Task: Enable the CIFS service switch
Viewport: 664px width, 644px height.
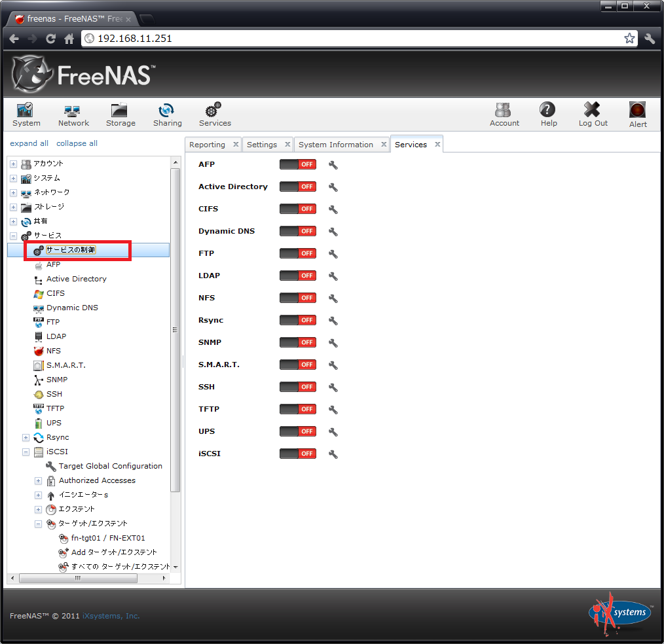Action: pos(298,209)
